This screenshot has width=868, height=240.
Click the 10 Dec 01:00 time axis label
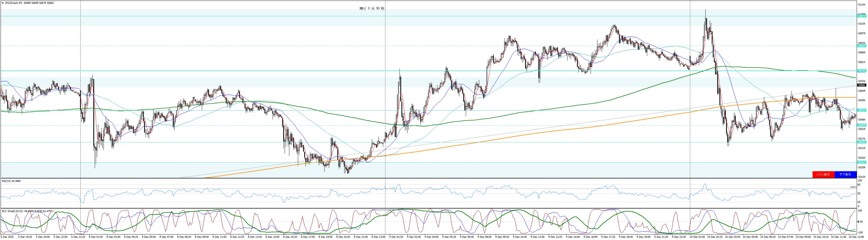697,237
